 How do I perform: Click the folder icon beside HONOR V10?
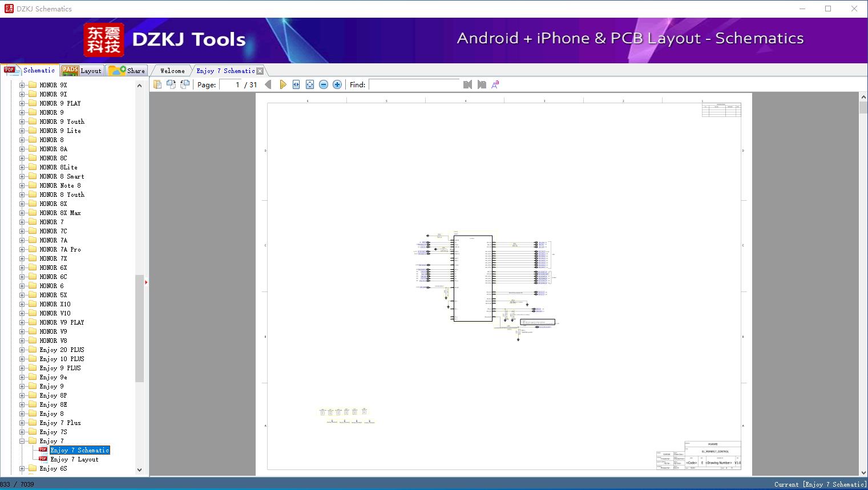coord(33,313)
